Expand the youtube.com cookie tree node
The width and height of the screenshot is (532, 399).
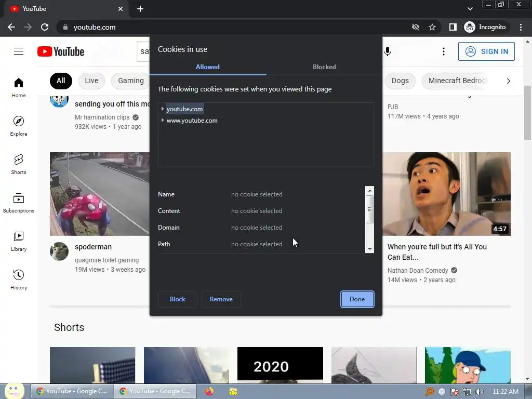pyautogui.click(x=163, y=109)
